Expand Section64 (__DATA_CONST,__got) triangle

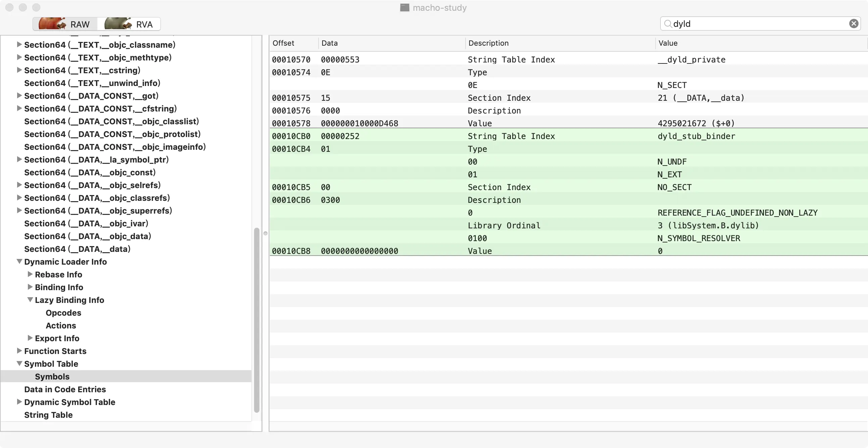[19, 95]
